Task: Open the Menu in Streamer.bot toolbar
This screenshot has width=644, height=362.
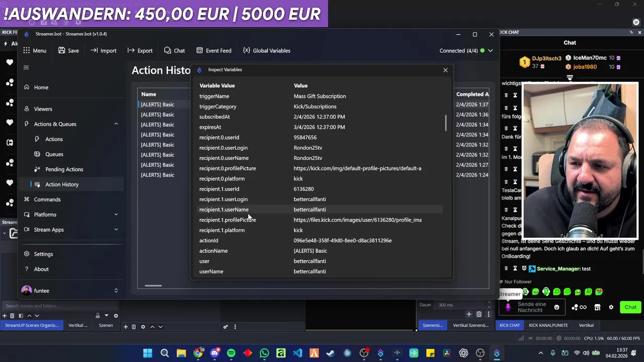Action: pyautogui.click(x=34, y=50)
